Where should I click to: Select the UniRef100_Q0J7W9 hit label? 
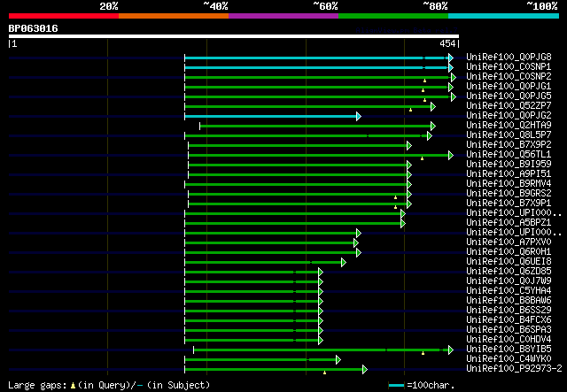(509, 281)
